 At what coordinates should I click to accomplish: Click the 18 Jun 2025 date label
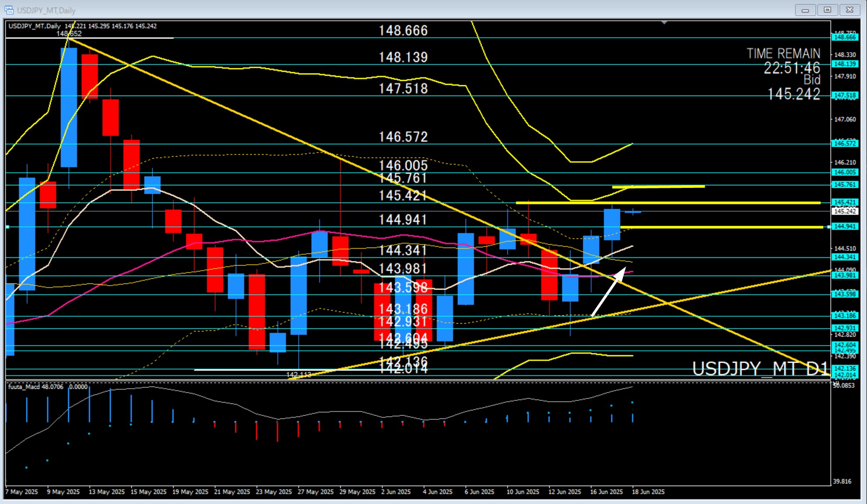648,492
